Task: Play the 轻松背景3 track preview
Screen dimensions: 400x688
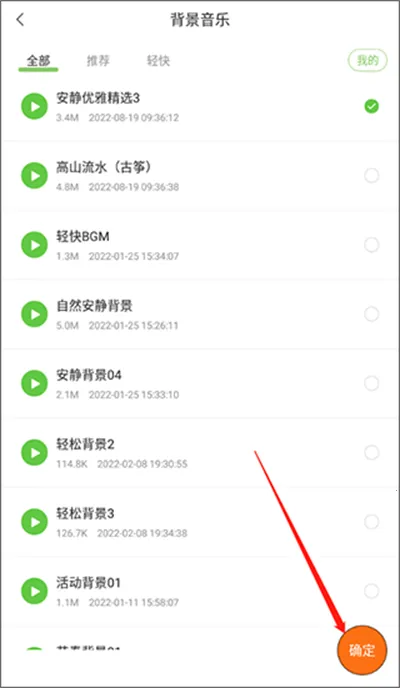Action: point(34,522)
